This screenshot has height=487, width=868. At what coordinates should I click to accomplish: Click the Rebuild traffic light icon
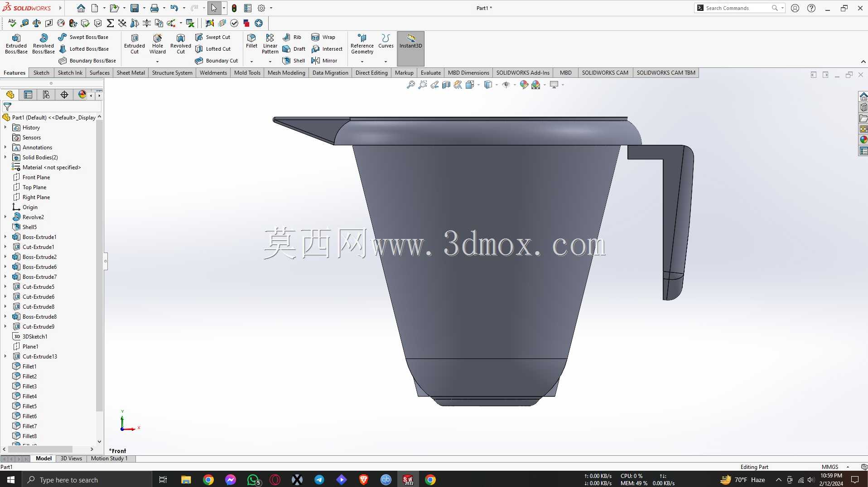coord(234,8)
